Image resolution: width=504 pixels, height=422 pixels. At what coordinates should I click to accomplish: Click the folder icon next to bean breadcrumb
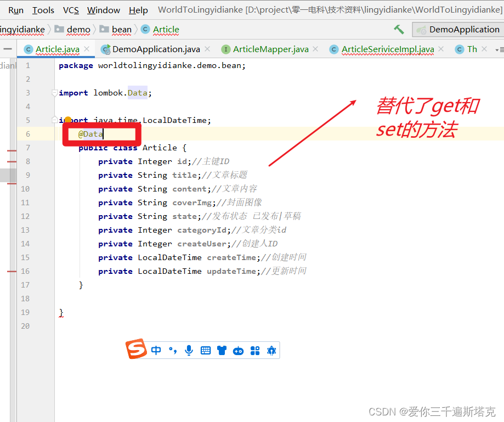tap(104, 29)
